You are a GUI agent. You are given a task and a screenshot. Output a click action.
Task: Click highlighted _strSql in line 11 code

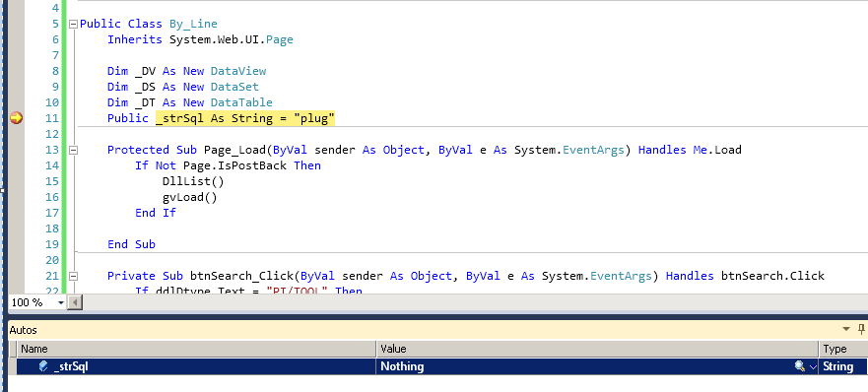[x=180, y=118]
